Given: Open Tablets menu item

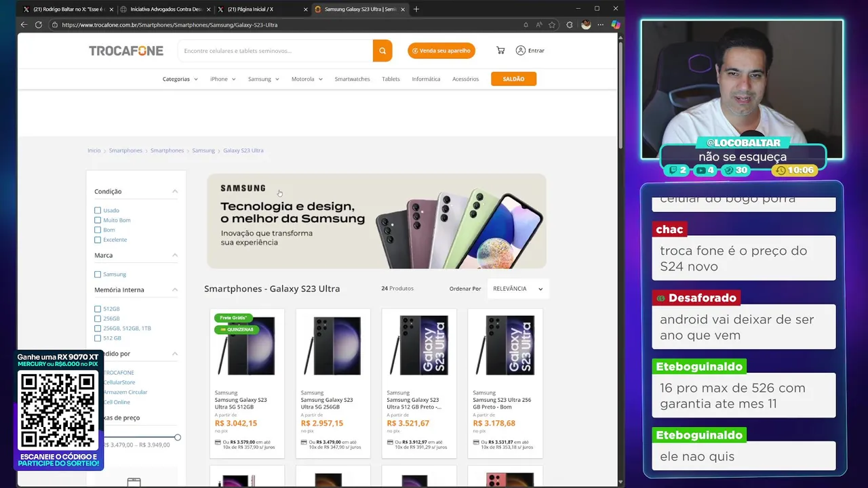Looking at the screenshot, I should click(391, 79).
